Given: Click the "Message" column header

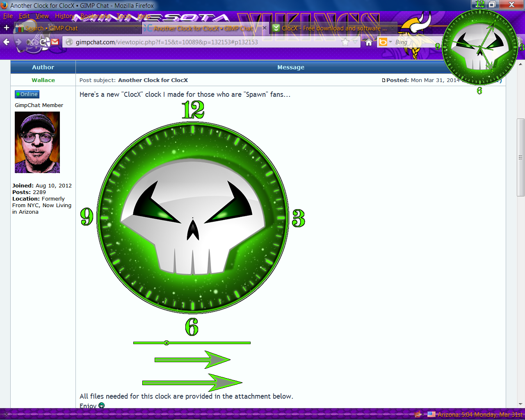Looking at the screenshot, I should (x=291, y=67).
